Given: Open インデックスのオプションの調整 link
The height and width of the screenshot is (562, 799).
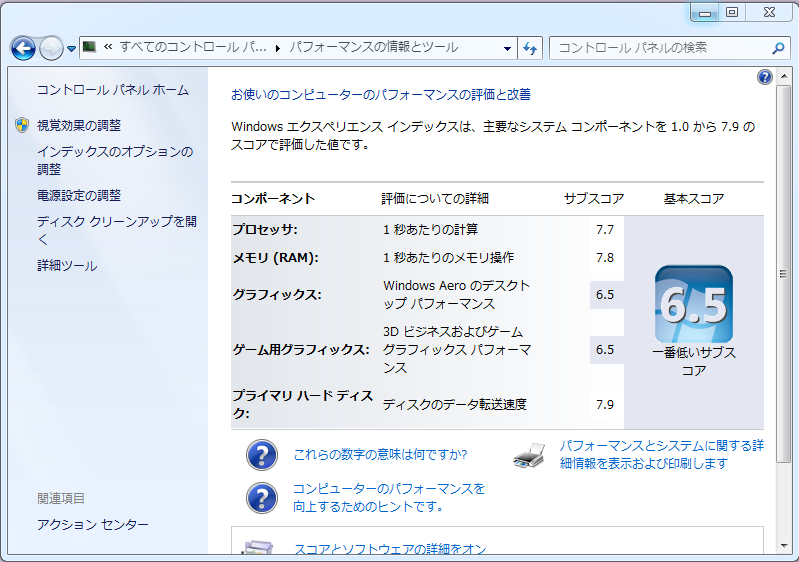Looking at the screenshot, I should [115, 160].
